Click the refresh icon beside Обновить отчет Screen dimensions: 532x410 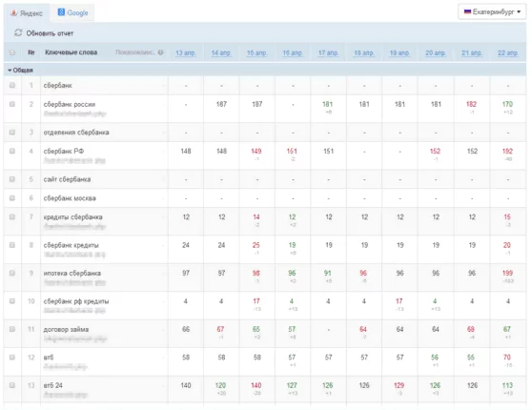(x=18, y=33)
